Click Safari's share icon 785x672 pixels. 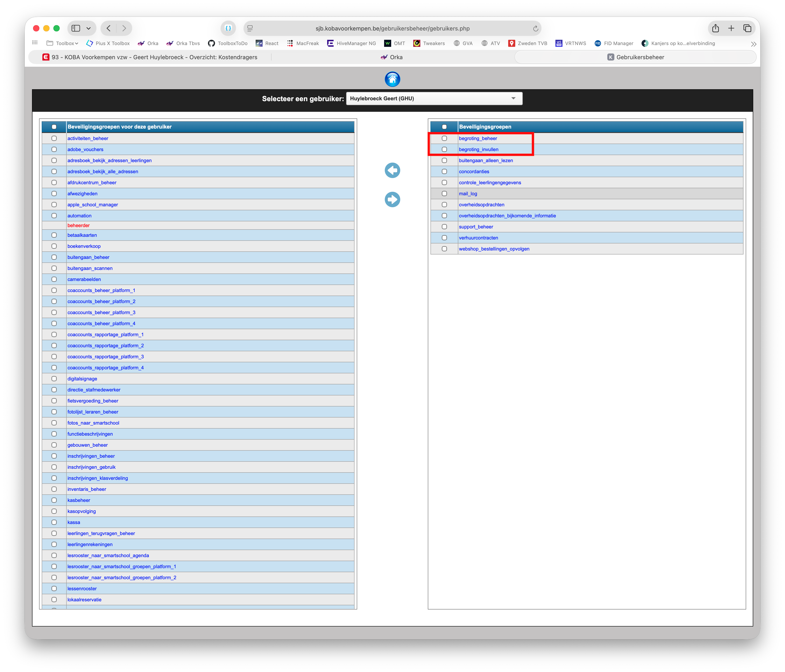[715, 28]
